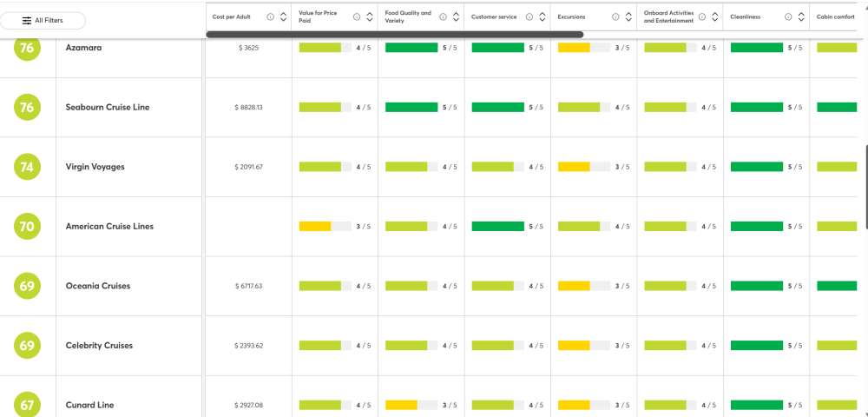Select the Azamara cruise line name

[x=83, y=48]
